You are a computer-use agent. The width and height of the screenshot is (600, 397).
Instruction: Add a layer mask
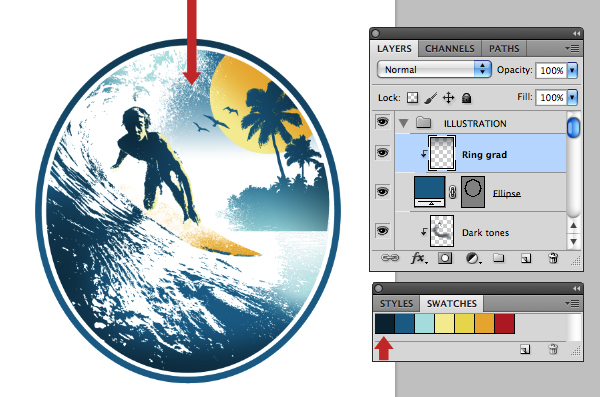click(445, 258)
